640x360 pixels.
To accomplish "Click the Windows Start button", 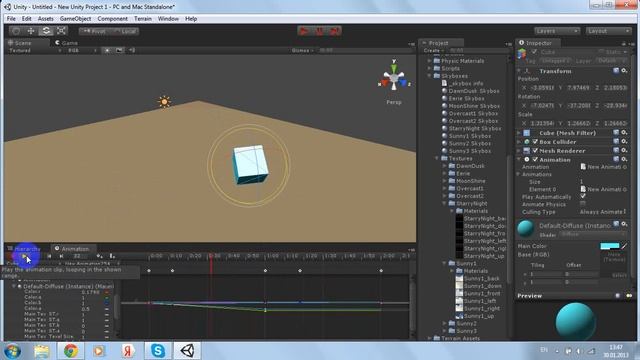I will (x=12, y=351).
